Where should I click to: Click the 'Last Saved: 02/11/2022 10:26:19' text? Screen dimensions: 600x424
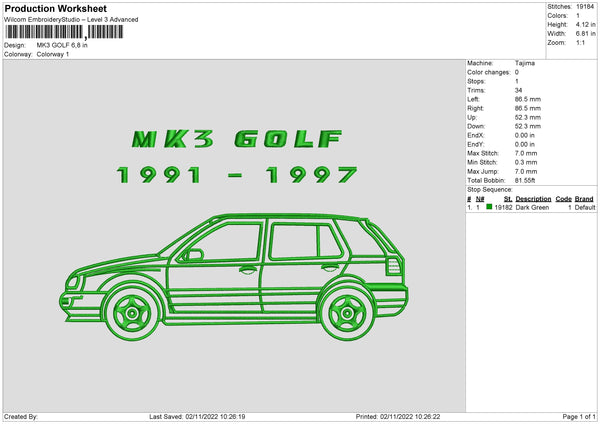(x=197, y=417)
